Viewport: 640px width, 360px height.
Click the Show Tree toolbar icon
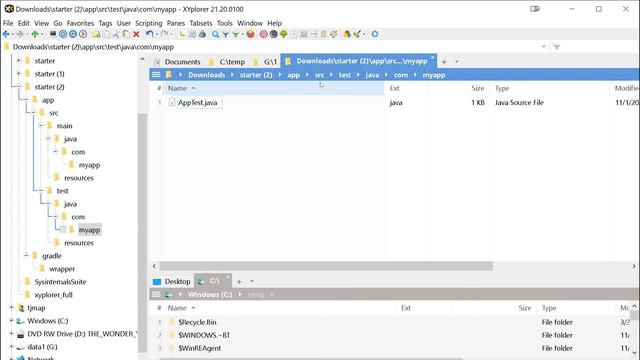click(x=182, y=34)
